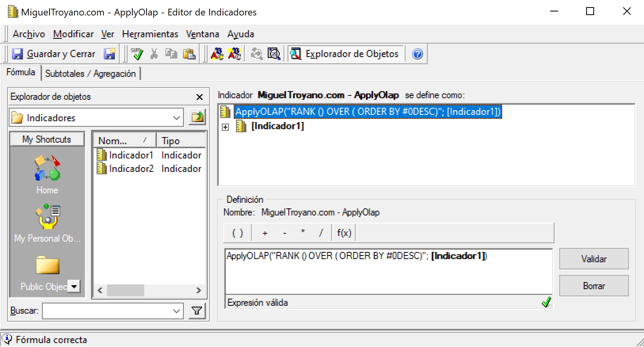Open help via blue question icon
The image size is (644, 347).
[417, 54]
